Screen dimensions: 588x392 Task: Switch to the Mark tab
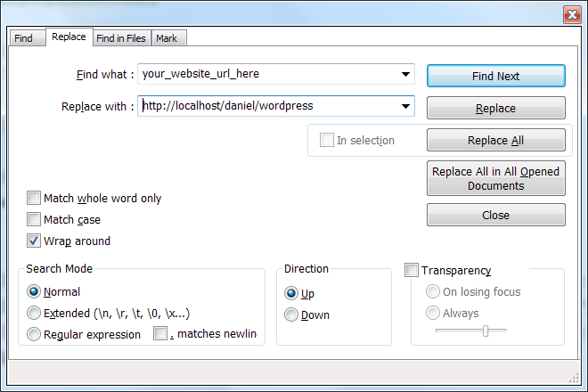tap(166, 38)
